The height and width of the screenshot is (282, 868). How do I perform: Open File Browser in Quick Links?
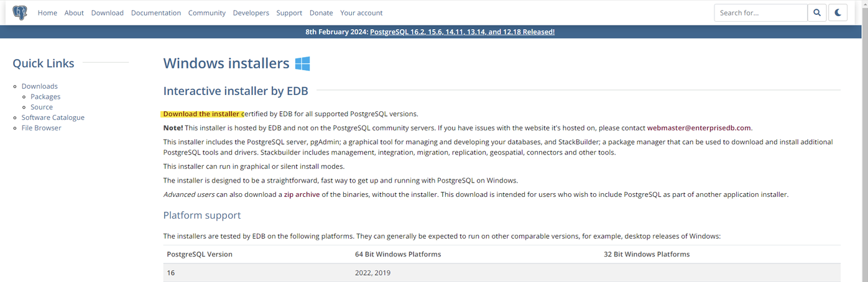pyautogui.click(x=41, y=127)
